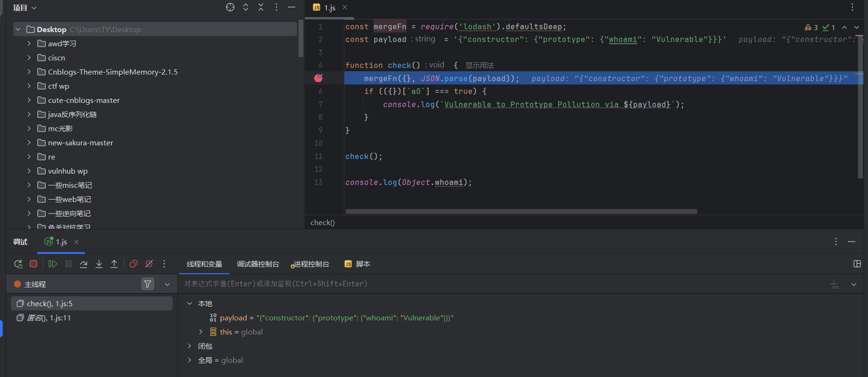Collapse all project tree nodes
Viewport: 868px width, 377px height.
(x=261, y=7)
